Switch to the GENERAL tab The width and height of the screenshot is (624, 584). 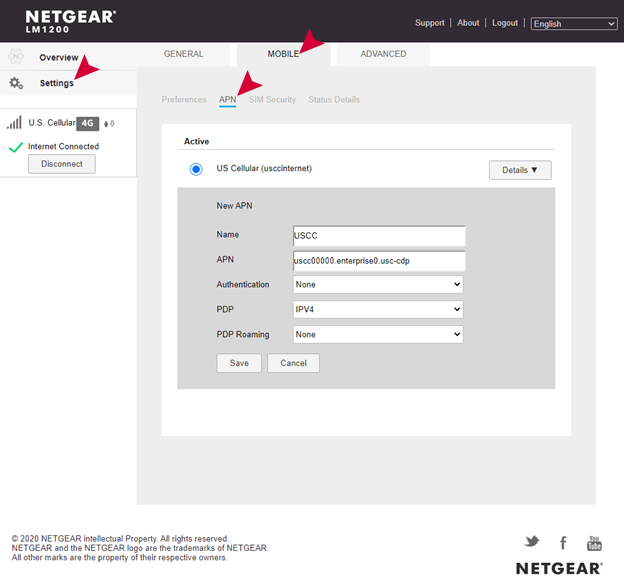[183, 54]
